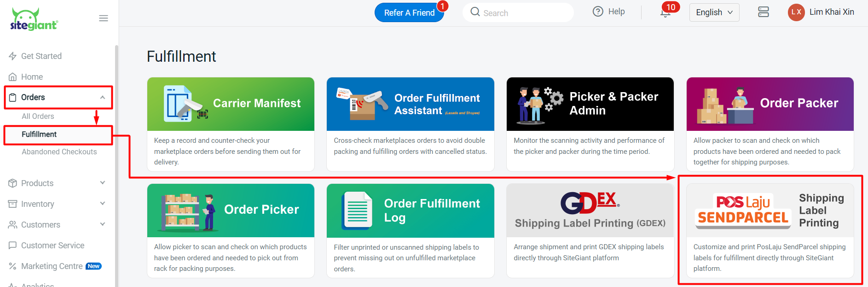Select All Orders submenu item

pos(38,117)
